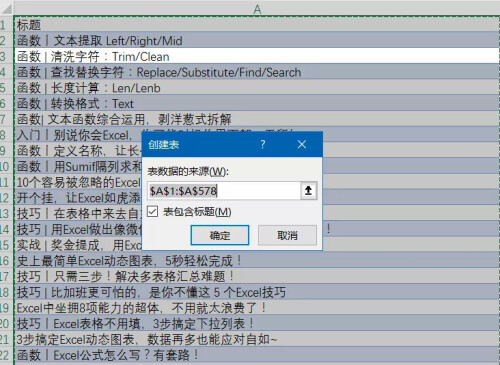Image resolution: width=500 pixels, height=365 pixels.
Task: Open help in Create Table dialog
Action: click(x=263, y=144)
